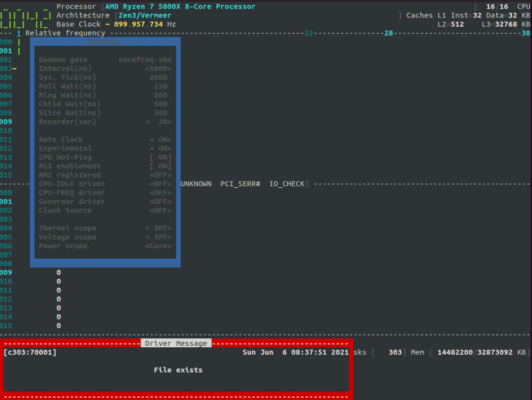Select the Poll Wait(ms) 250 row
Screen dimensions: 532x400
[x=105, y=86]
